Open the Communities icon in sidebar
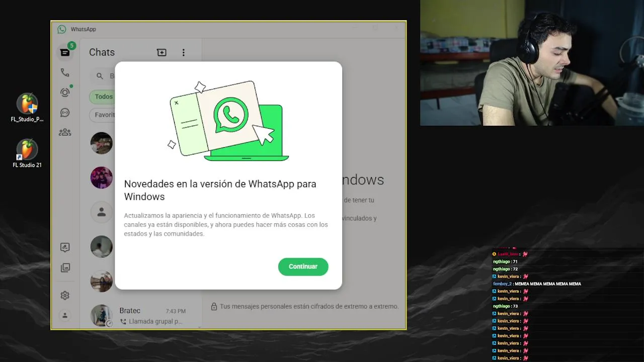644x362 pixels. [65, 132]
